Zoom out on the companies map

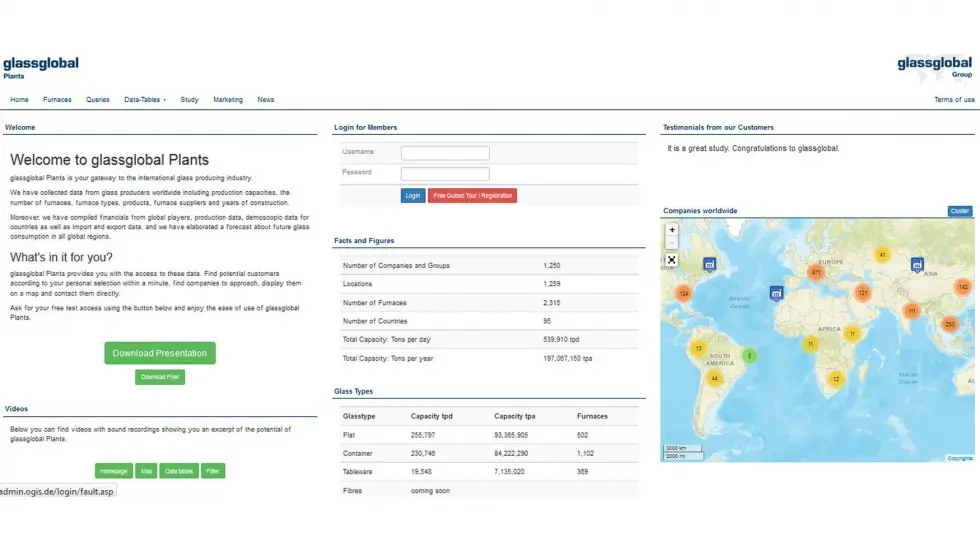[672, 242]
